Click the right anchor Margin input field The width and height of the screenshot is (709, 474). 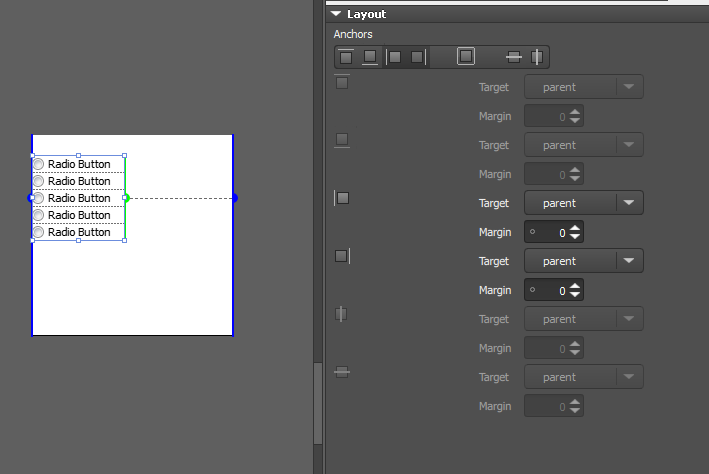[548, 290]
